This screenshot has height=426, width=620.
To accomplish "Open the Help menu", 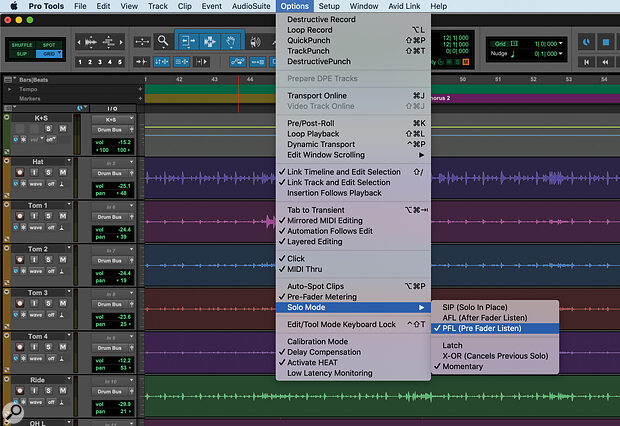I will pyautogui.click(x=439, y=6).
